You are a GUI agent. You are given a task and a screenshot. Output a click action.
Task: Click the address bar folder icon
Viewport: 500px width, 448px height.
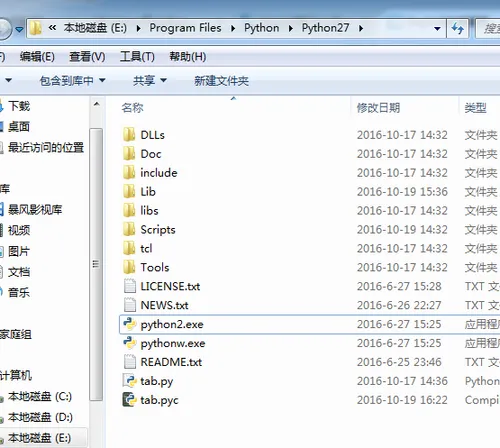[x=35, y=28]
